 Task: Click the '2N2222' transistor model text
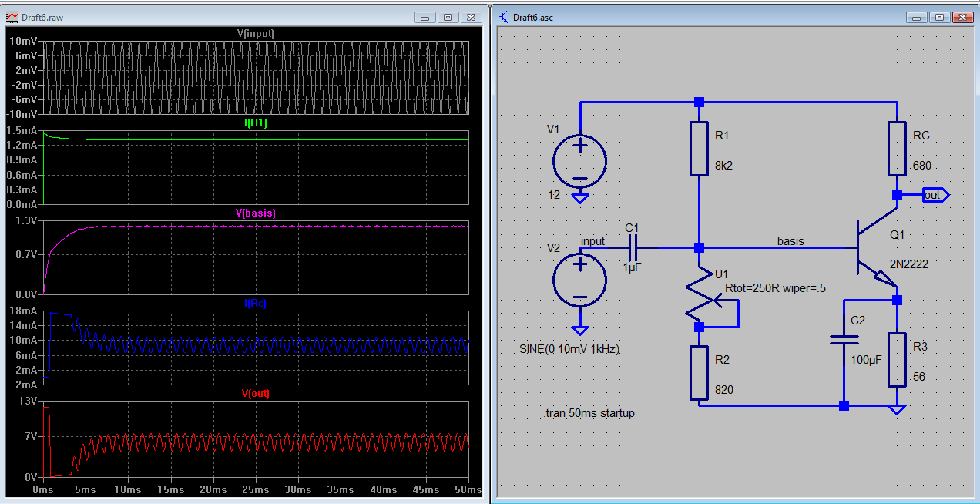click(x=909, y=264)
